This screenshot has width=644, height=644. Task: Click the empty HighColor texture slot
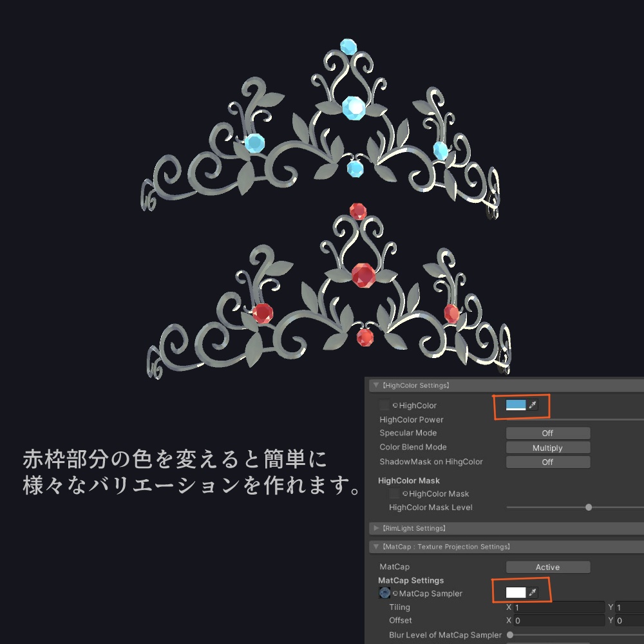(384, 405)
